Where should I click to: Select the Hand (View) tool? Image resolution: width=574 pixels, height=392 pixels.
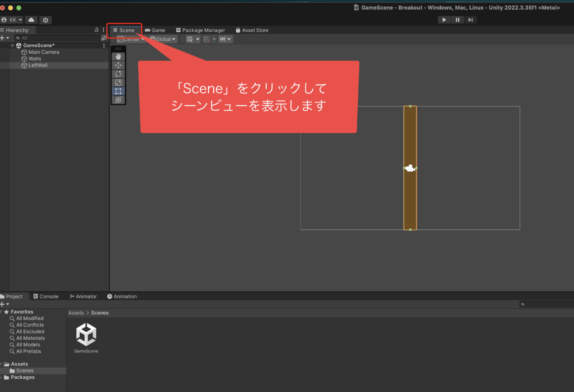click(118, 56)
